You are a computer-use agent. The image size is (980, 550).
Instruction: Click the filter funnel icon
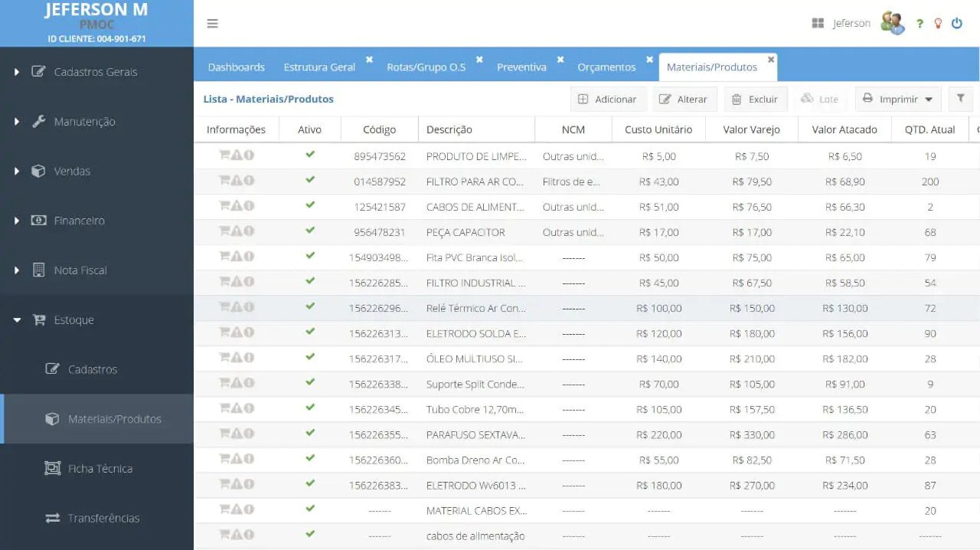coord(960,99)
